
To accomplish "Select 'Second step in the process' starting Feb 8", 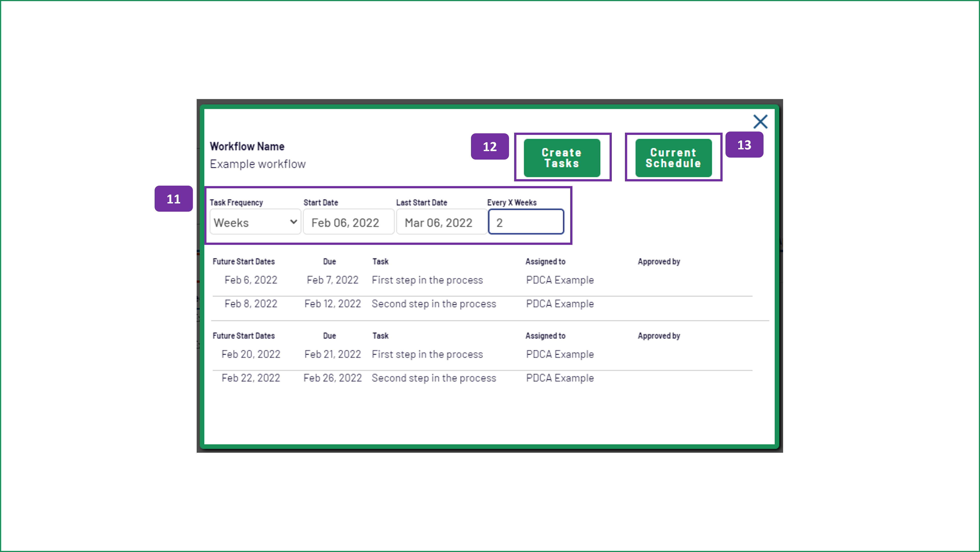I will tap(434, 304).
